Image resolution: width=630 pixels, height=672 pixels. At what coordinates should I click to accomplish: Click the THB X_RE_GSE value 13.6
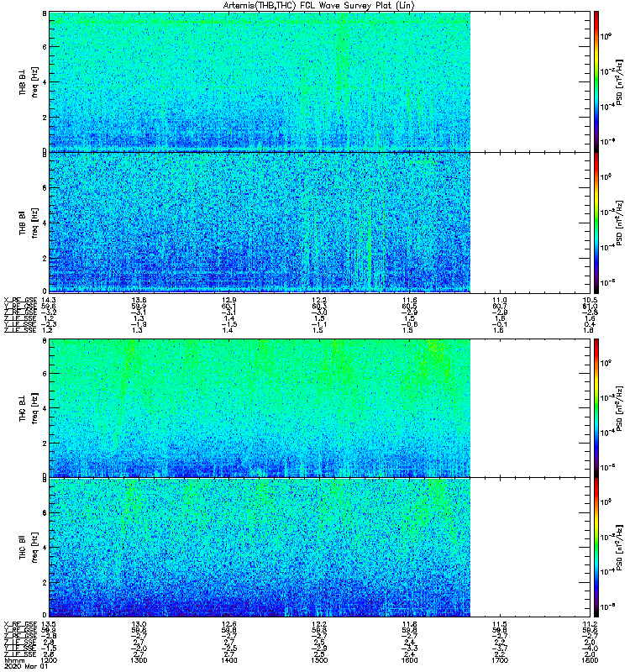tap(139, 300)
